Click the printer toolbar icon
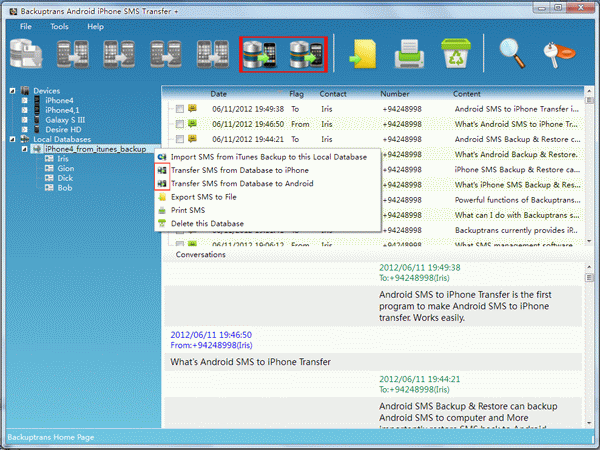The image size is (600, 450). click(409, 54)
